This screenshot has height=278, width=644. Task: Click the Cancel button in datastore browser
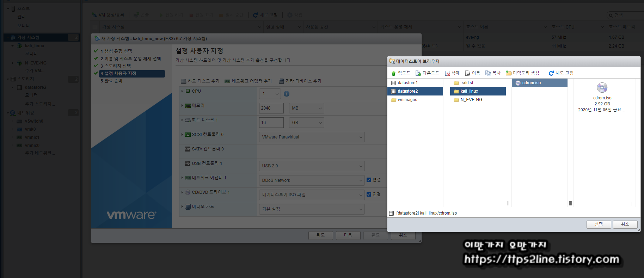coord(625,224)
